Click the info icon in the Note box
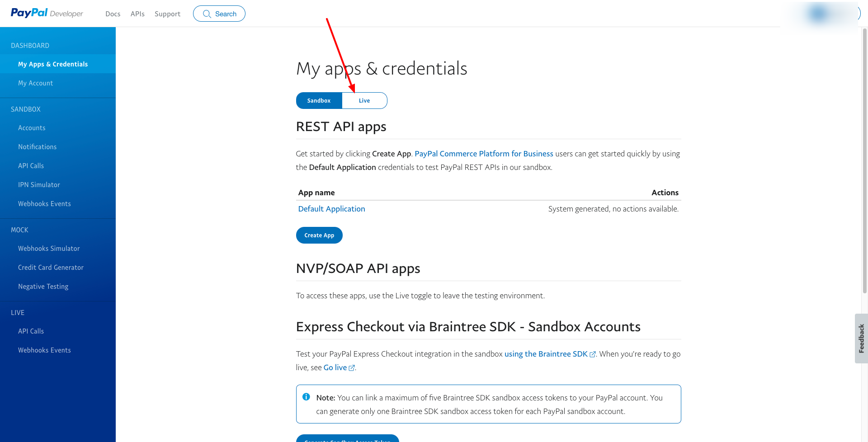Image resolution: width=868 pixels, height=442 pixels. (306, 397)
